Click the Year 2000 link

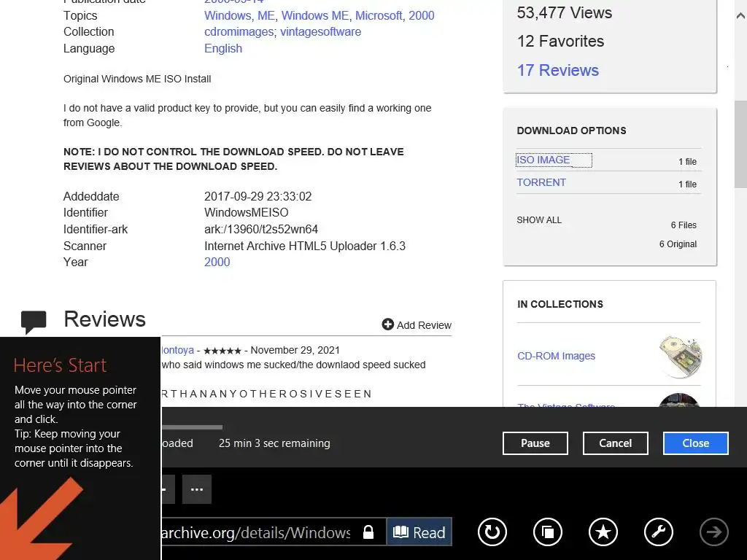217,262
